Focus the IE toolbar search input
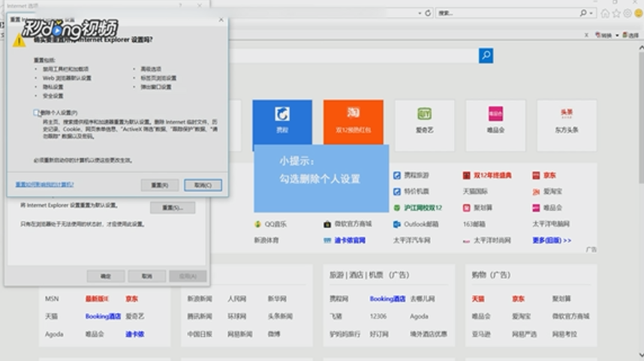644x361 pixels. (507, 14)
